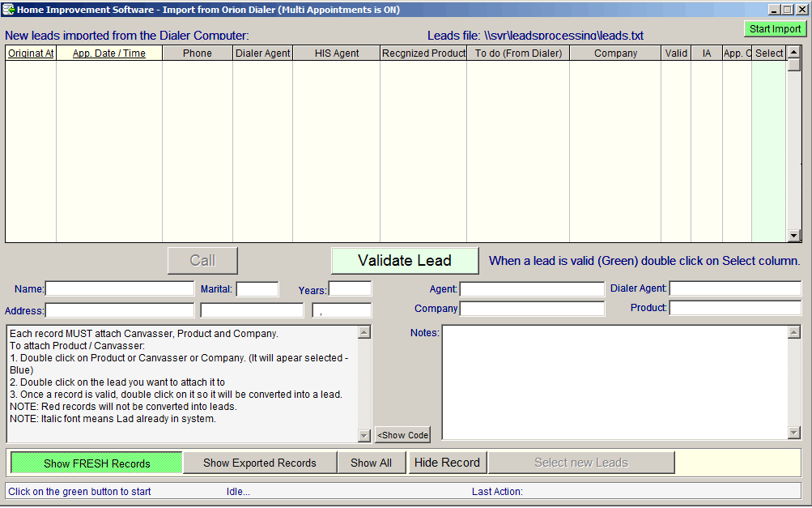812x508 pixels.
Task: Click the IA column header
Action: point(707,53)
